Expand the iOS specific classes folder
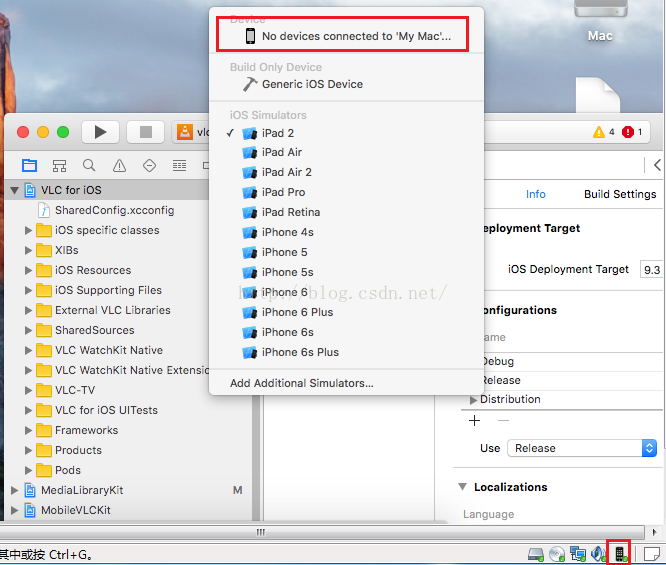The image size is (666, 565). [x=28, y=230]
